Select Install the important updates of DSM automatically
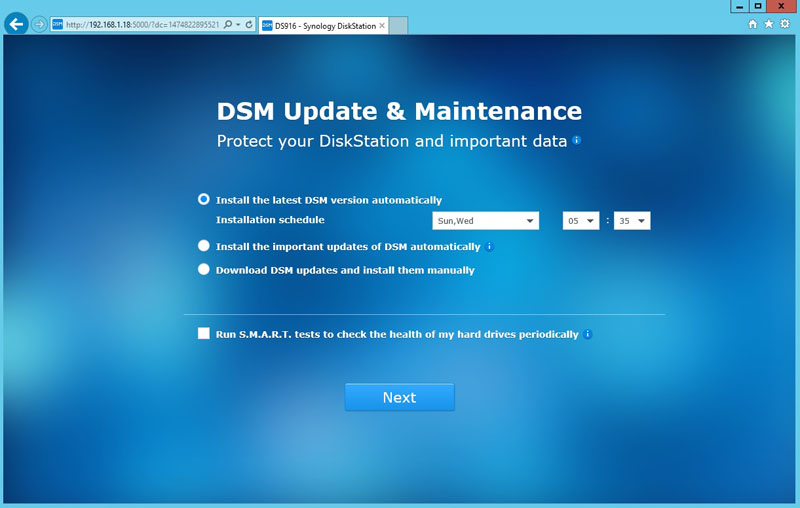 click(x=204, y=246)
